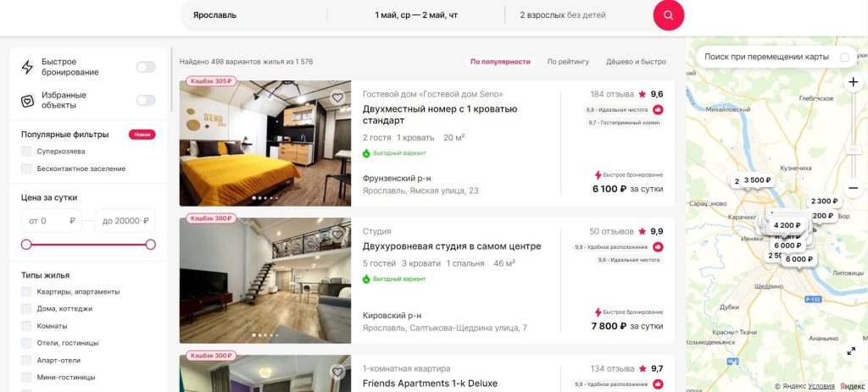Click the red search magnifier button
Screen dimensions: 868x392
668,15
